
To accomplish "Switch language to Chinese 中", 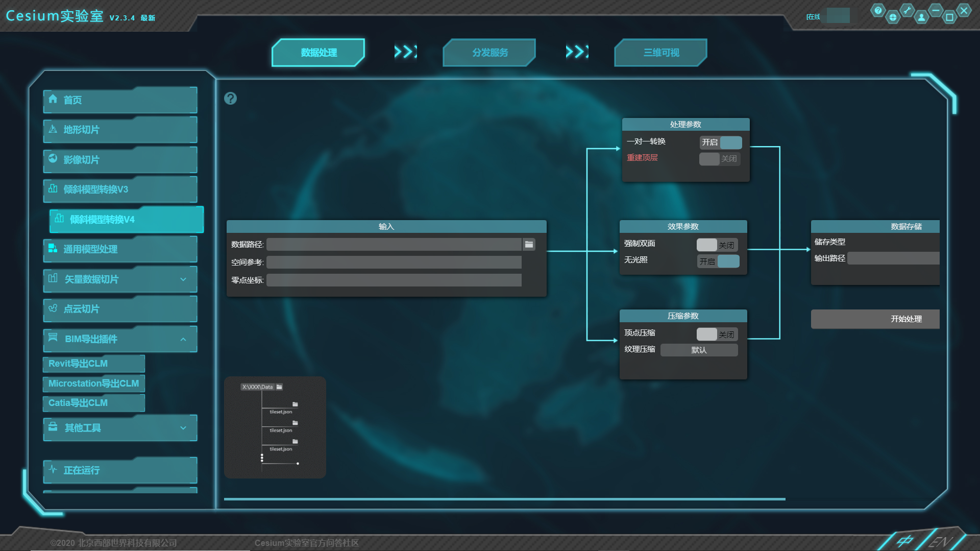I will pyautogui.click(x=904, y=541).
